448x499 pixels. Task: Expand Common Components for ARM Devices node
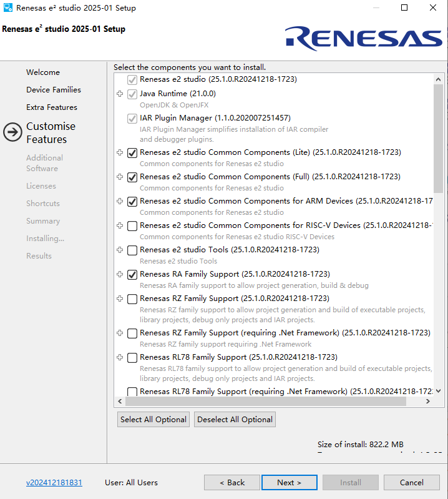tap(120, 201)
